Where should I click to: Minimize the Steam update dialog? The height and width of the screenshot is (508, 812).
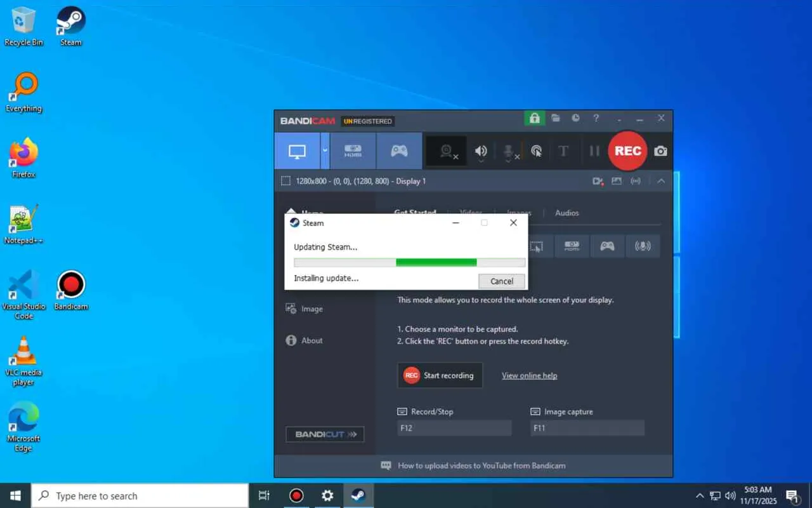(x=456, y=223)
